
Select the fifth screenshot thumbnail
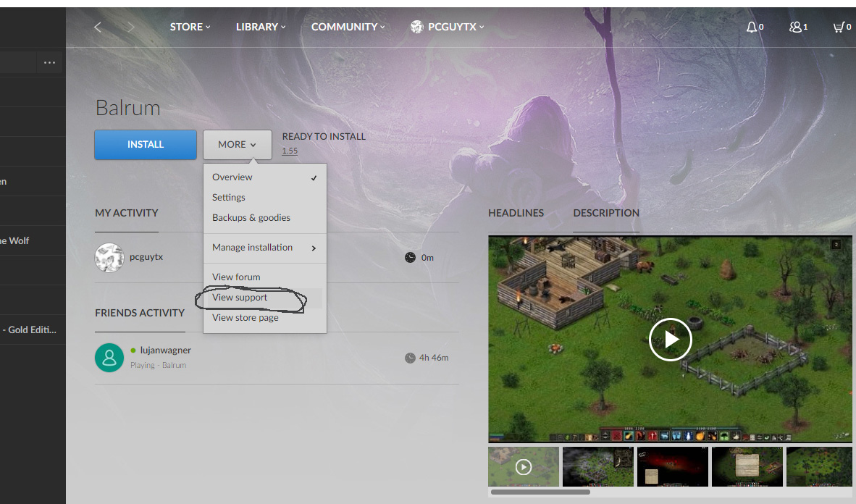tap(819, 467)
